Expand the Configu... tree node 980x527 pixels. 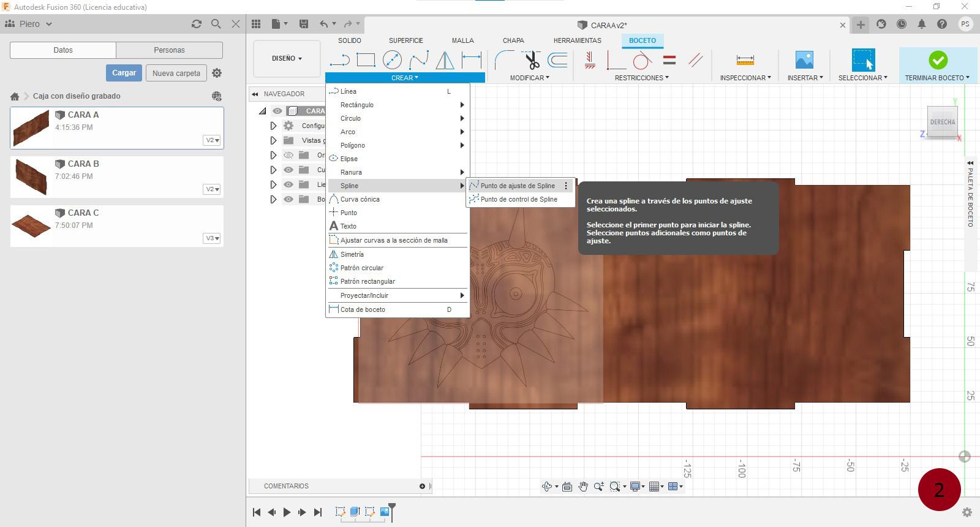(x=273, y=126)
